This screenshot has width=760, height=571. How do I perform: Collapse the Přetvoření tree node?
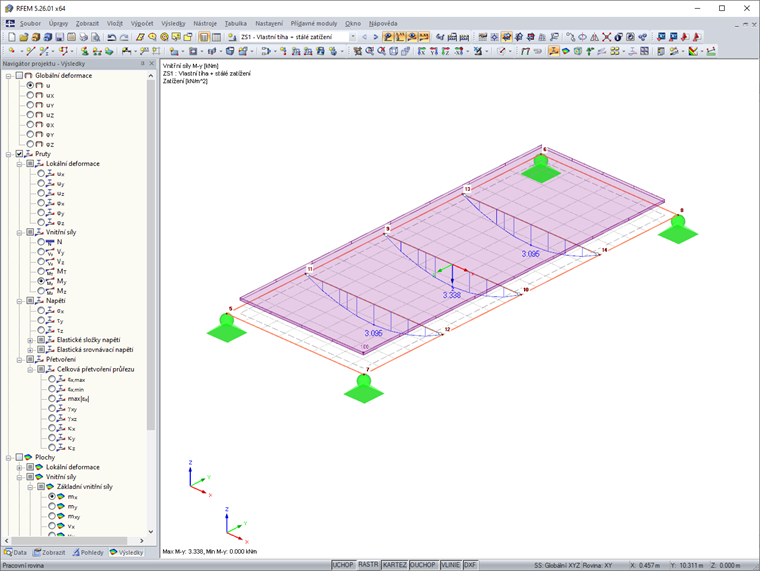coord(19,359)
